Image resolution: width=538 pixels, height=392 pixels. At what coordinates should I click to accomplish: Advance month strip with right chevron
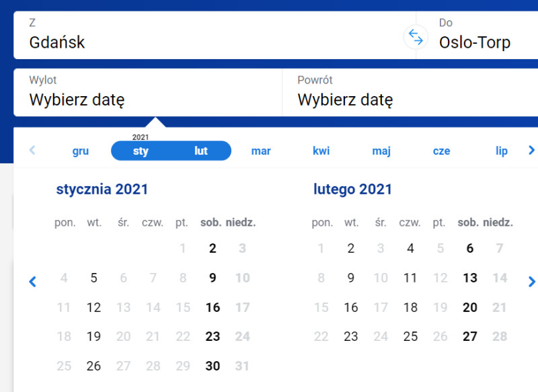pyautogui.click(x=531, y=150)
